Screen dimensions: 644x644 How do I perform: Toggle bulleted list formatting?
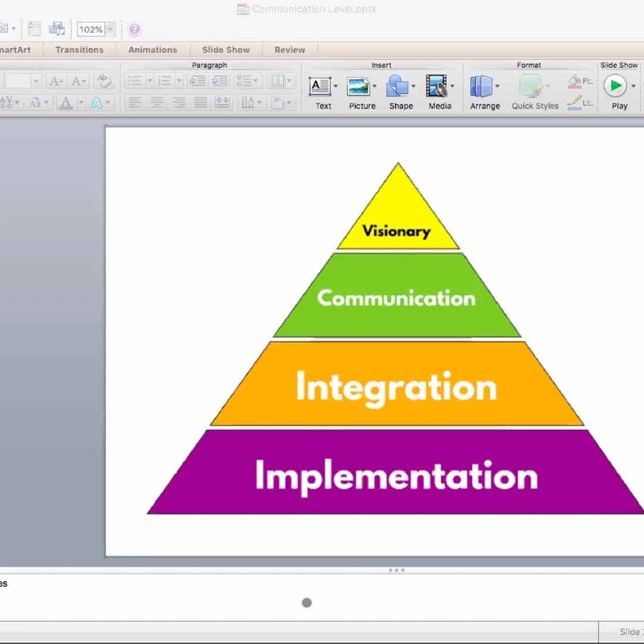[135, 81]
